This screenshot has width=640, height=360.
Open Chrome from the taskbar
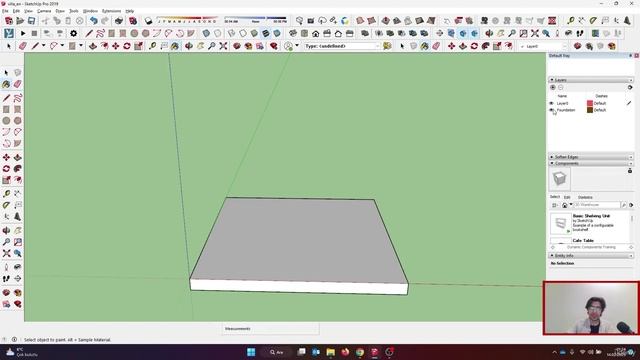point(360,352)
